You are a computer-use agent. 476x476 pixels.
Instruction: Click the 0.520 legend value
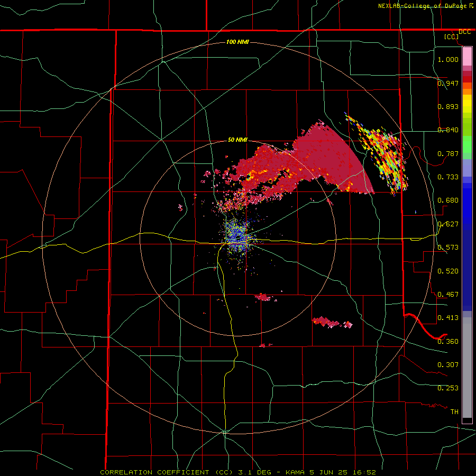coord(448,271)
